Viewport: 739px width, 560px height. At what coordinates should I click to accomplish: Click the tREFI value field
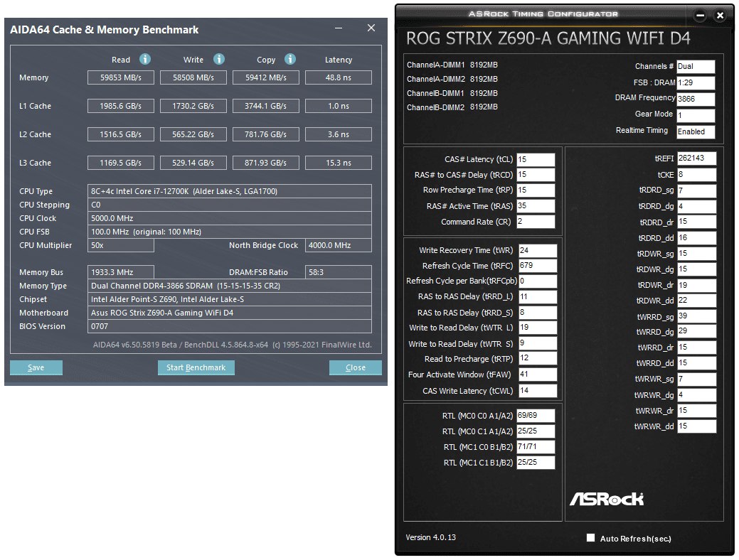(696, 158)
